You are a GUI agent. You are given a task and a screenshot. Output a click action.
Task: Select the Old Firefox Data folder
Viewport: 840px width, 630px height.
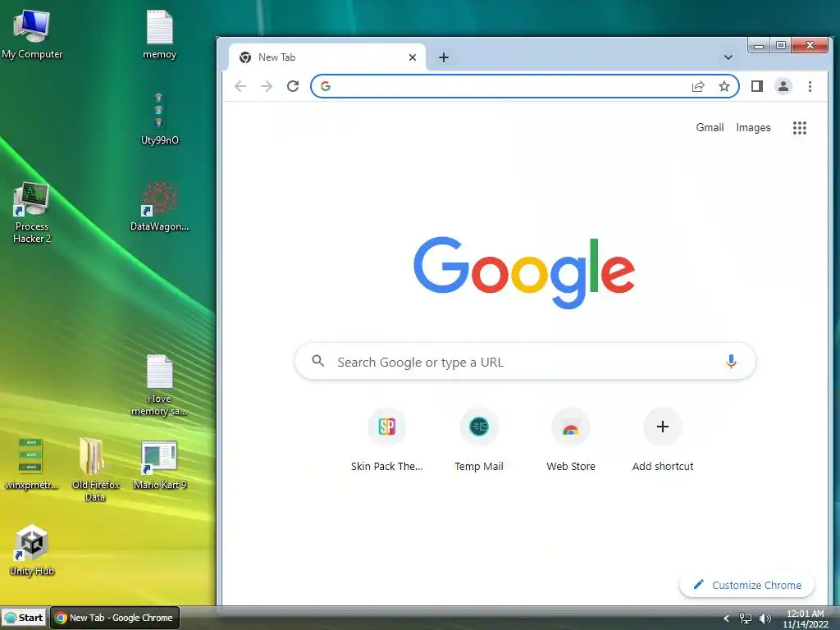point(95,469)
